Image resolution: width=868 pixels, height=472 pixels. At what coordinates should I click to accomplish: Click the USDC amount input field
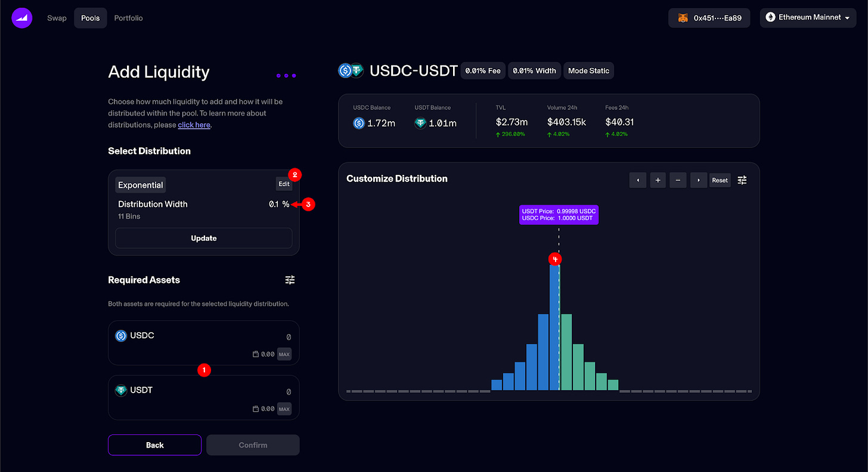289,337
